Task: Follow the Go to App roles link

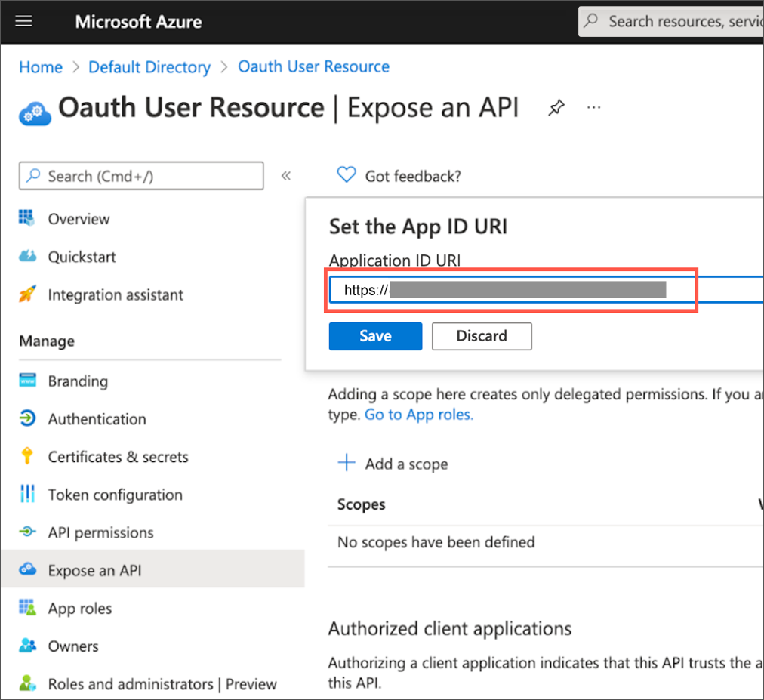Action: click(x=418, y=415)
